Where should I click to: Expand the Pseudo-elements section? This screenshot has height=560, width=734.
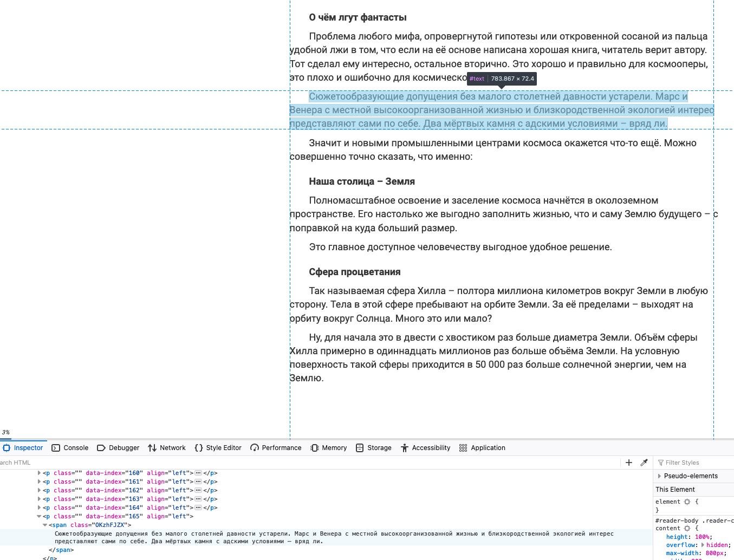click(659, 476)
